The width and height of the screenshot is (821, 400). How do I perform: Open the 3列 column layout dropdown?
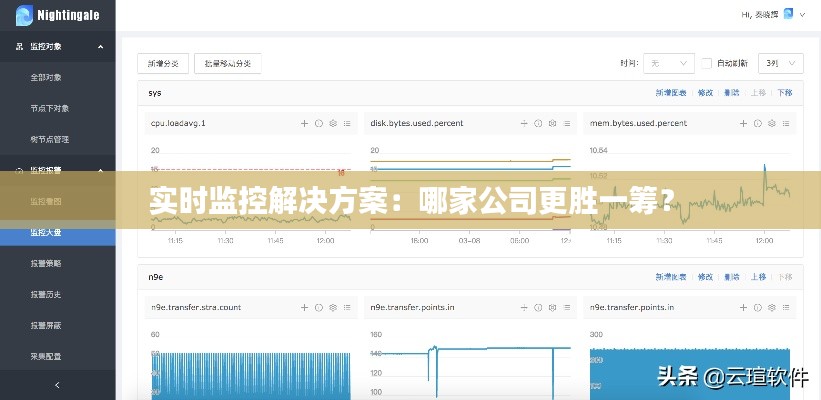tap(781, 63)
